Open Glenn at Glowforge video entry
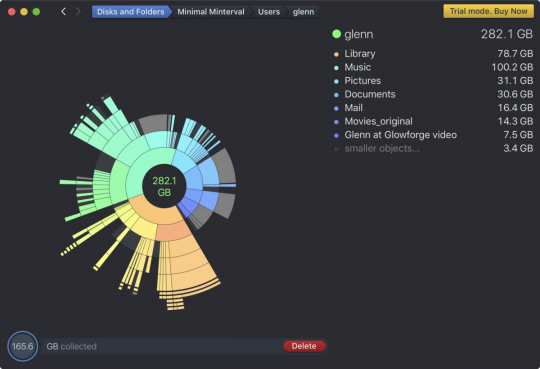This screenshot has width=540, height=369. [433, 135]
